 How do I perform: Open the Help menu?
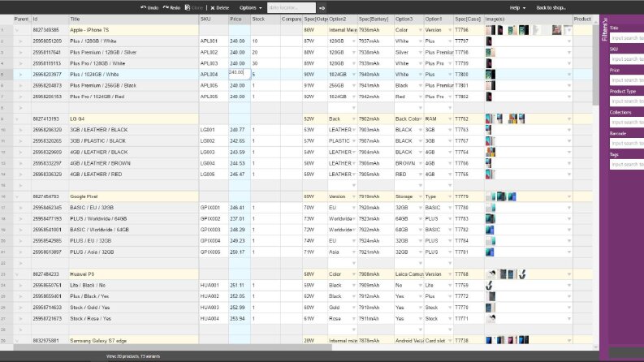pos(517,8)
